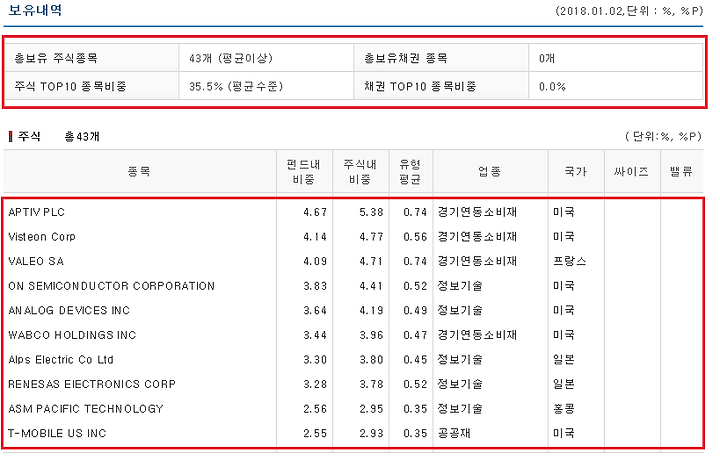
Task: Click ASM PACIFIC country 홍콩
Action: tap(564, 409)
